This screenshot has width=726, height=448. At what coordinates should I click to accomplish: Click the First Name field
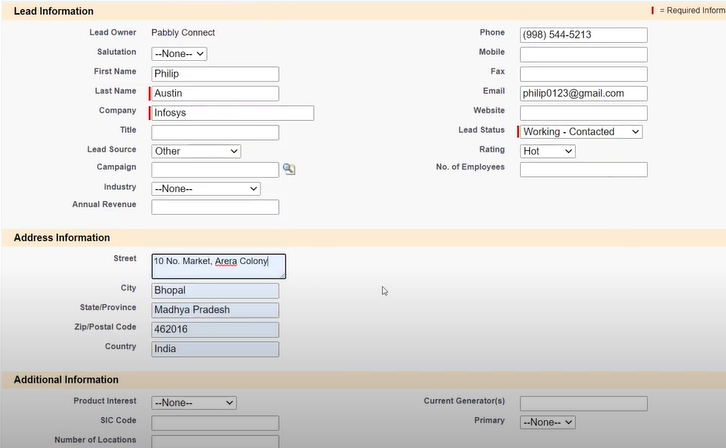tap(215, 74)
